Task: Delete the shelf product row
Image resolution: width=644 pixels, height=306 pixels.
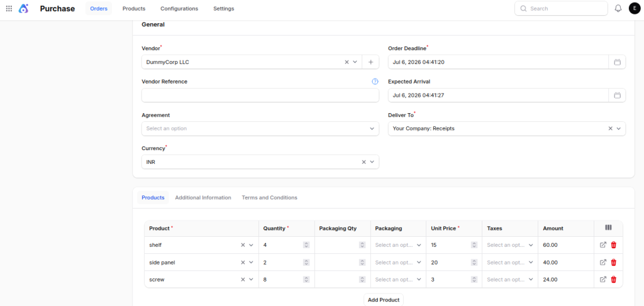Action: pos(614,245)
